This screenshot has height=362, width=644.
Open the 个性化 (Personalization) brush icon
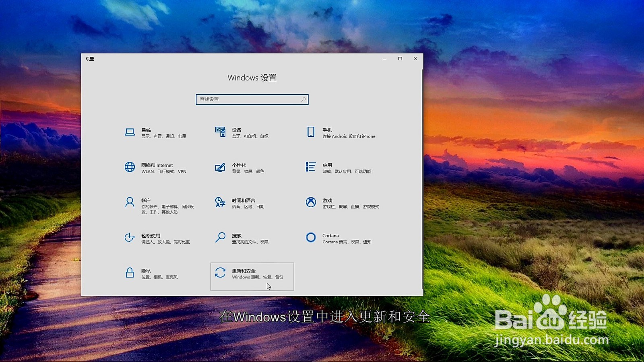(x=220, y=167)
